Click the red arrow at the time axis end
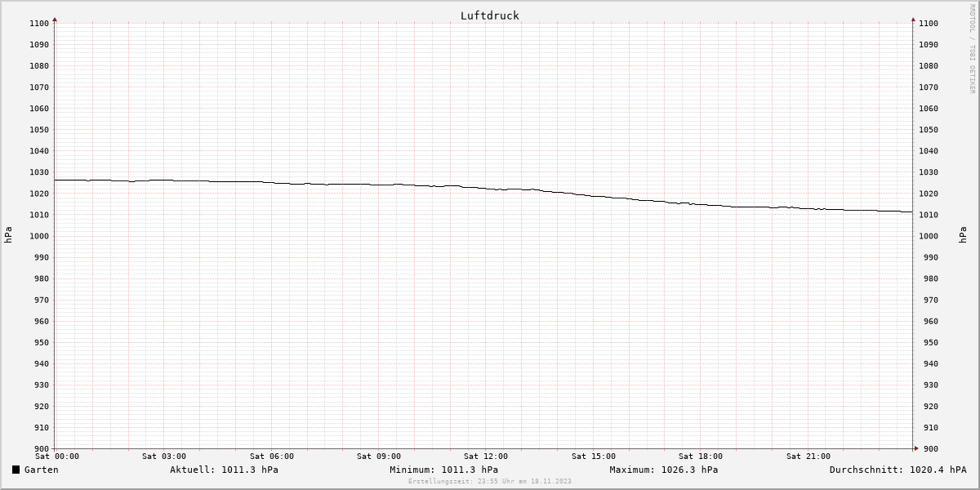Screen dimensions: 980x490 [915, 448]
